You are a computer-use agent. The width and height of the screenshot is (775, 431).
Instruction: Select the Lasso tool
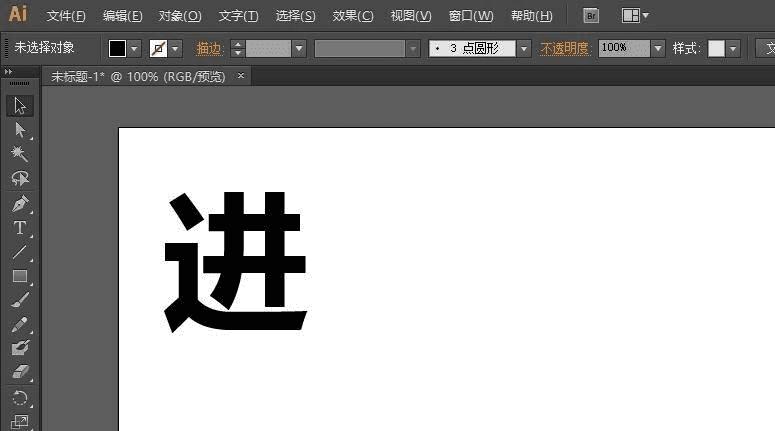pos(20,178)
